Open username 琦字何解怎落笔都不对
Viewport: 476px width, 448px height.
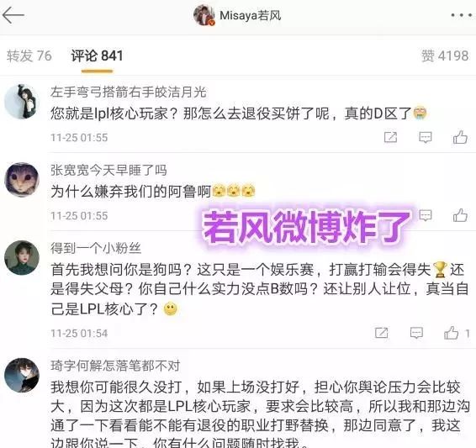115,366
